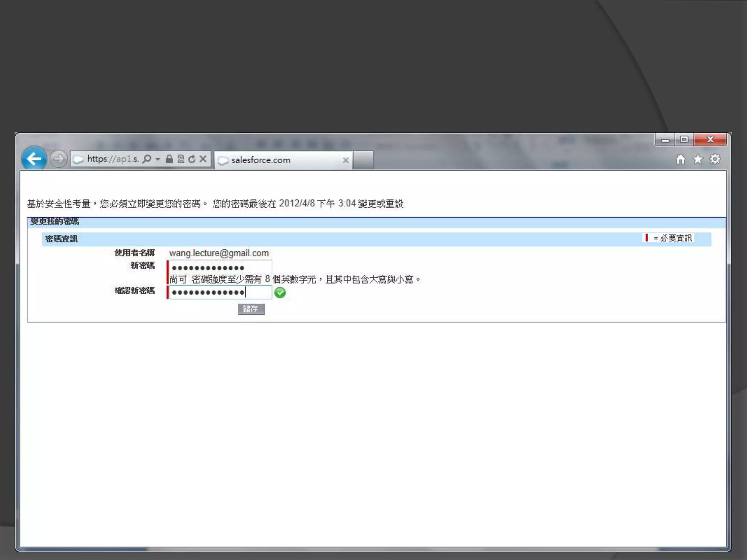Click the 確認新密碼 confirm password field
The image size is (747, 560).
click(220, 292)
